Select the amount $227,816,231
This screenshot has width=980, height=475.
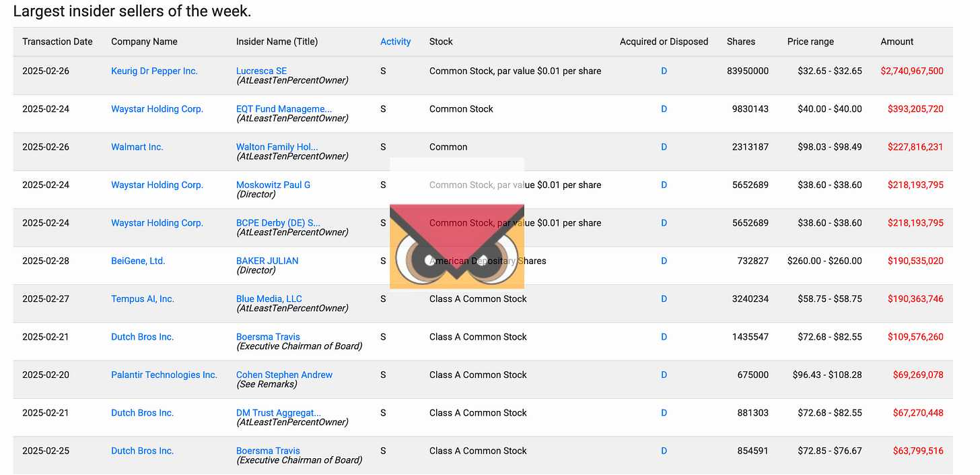tap(915, 147)
